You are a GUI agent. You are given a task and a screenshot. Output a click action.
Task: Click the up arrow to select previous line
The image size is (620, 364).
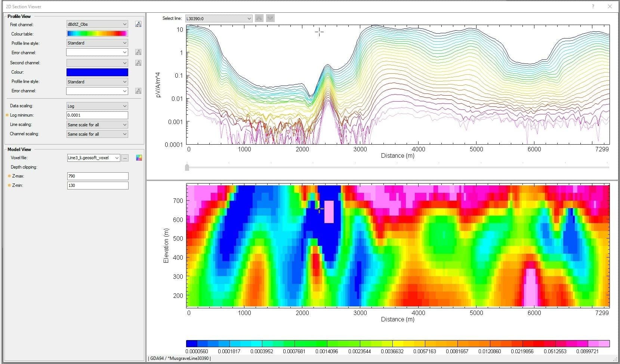(259, 18)
